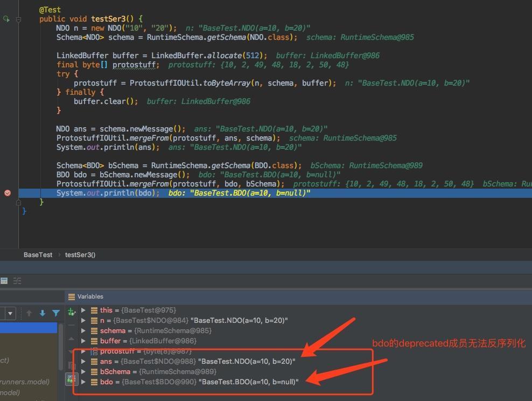Image resolution: width=532 pixels, height=401 pixels.
Task: Click the frames filter funnel icon
Action: click(x=56, y=313)
